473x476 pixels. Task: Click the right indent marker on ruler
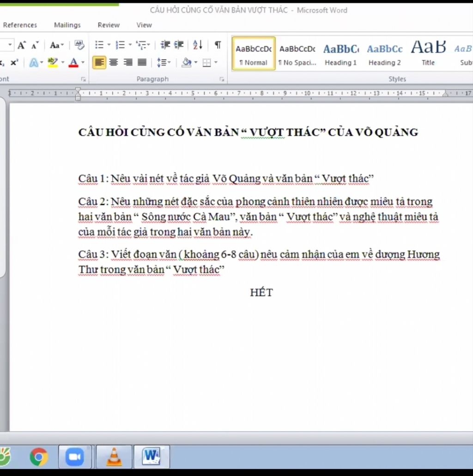[445, 94]
